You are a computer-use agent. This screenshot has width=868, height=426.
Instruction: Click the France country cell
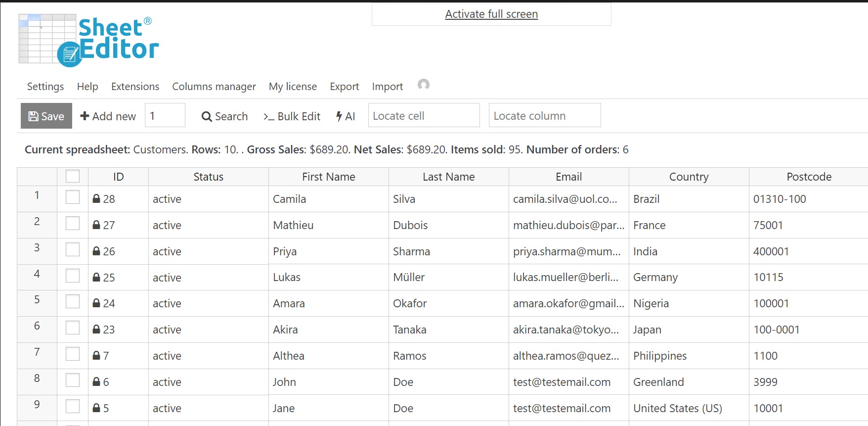coord(689,225)
